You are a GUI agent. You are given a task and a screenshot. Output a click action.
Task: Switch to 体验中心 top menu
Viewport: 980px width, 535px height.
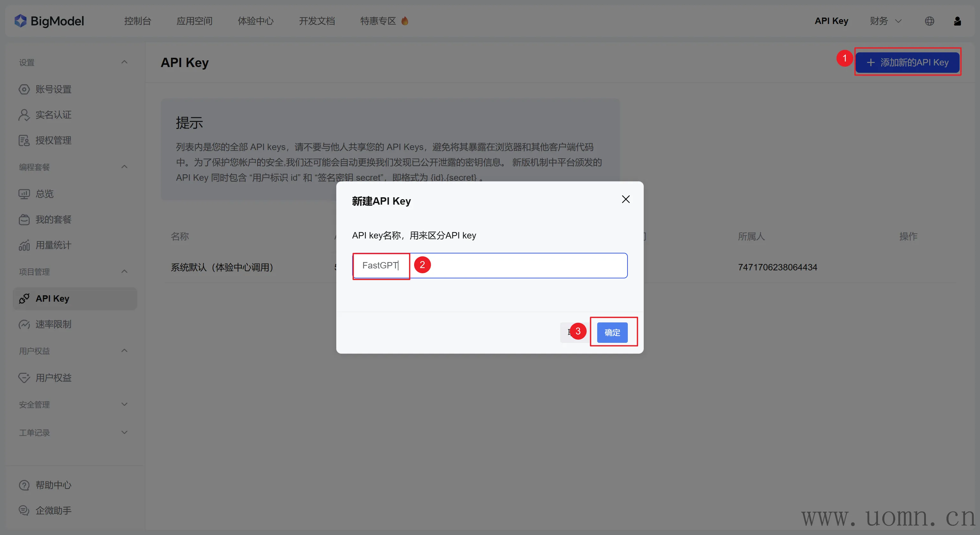[x=255, y=21]
